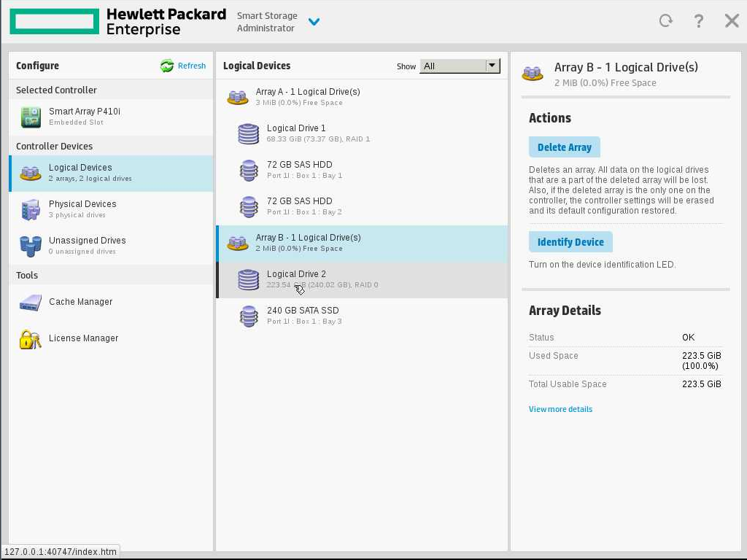Select 72 GB SAS HDD in Bay 2
Image resolution: width=747 pixels, height=560 pixels.
coord(362,206)
